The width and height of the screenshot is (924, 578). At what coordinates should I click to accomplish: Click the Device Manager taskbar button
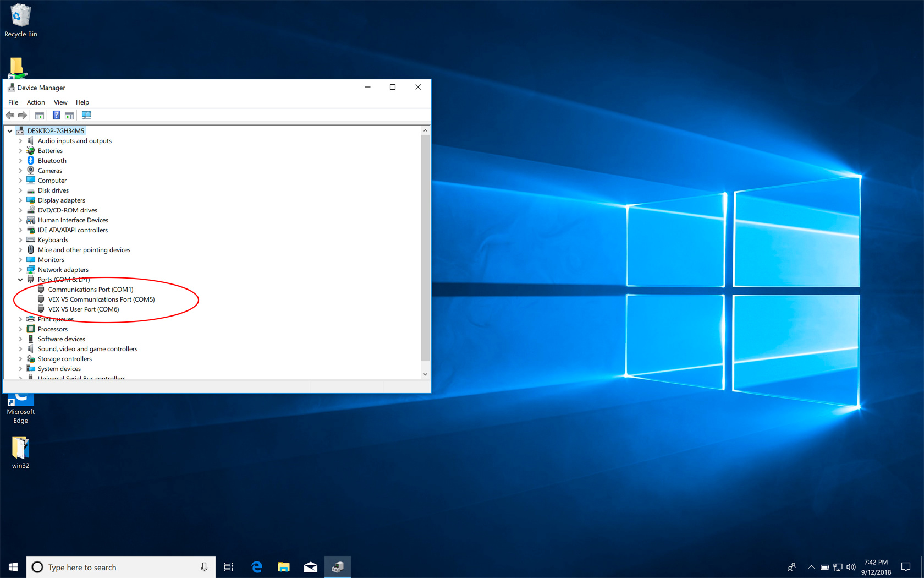(338, 567)
